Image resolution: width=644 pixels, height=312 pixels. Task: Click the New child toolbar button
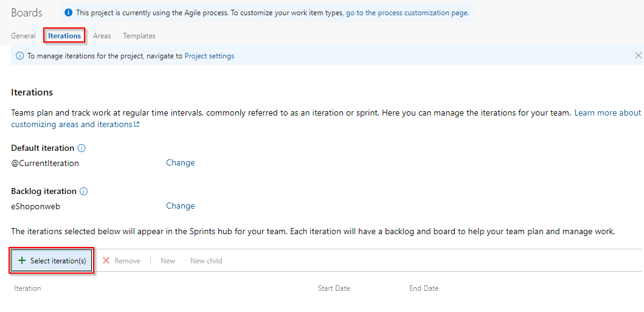click(x=206, y=261)
